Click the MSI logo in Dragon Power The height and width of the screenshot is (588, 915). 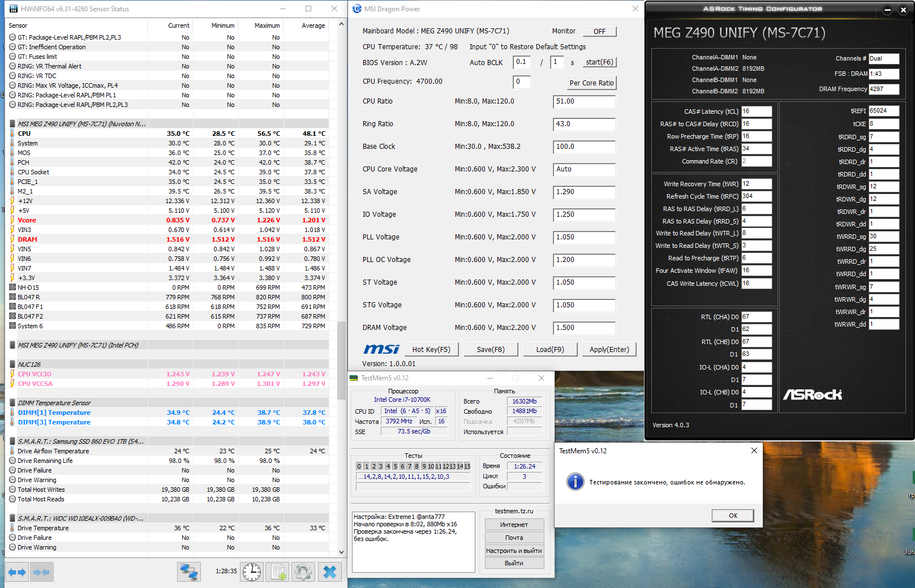(x=381, y=349)
